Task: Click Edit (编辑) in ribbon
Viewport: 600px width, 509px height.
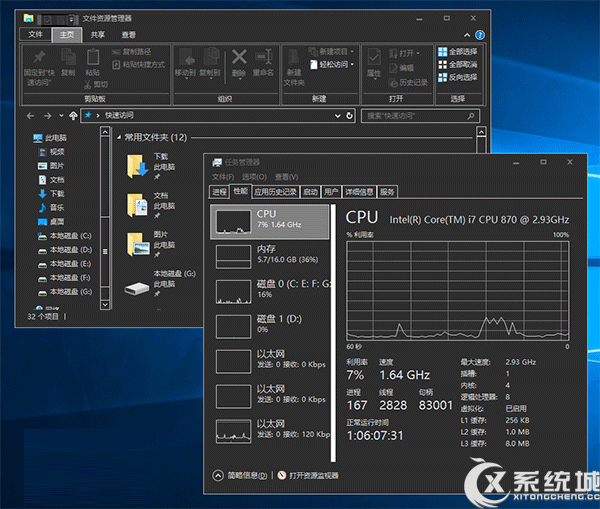Action: 401,68
